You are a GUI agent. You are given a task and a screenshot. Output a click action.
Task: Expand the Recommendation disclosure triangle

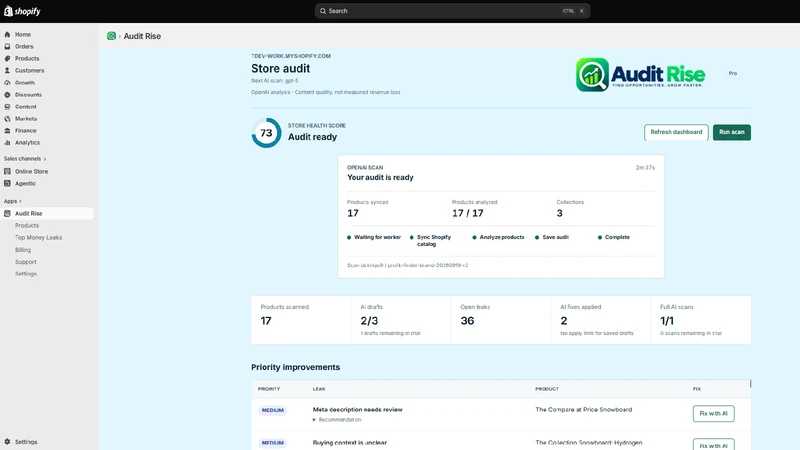click(x=314, y=420)
